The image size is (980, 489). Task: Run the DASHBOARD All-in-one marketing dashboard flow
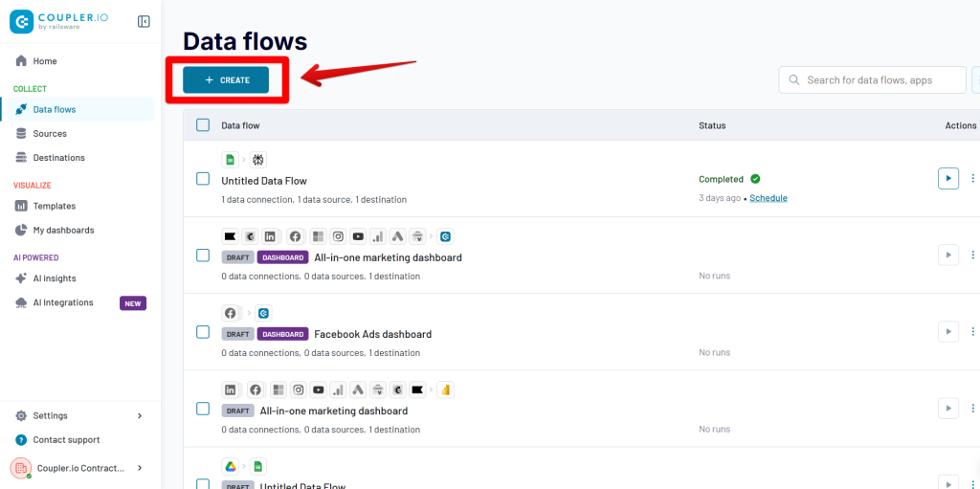pos(948,255)
